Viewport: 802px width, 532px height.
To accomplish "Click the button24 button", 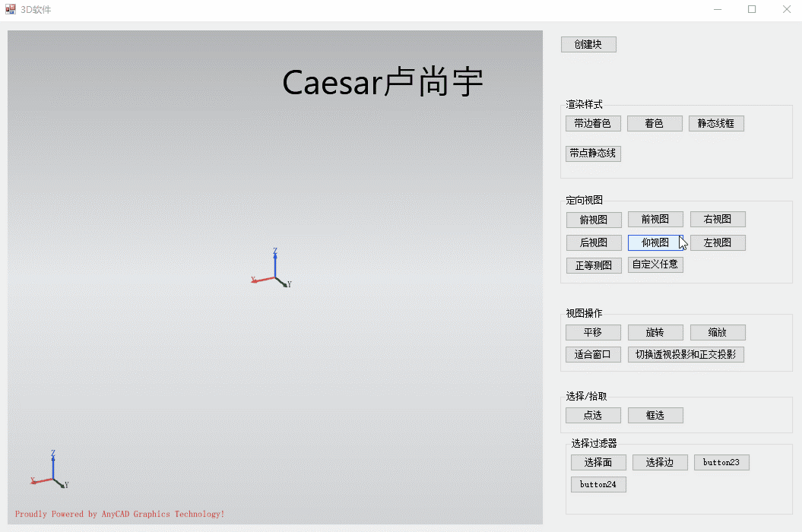I will click(598, 484).
